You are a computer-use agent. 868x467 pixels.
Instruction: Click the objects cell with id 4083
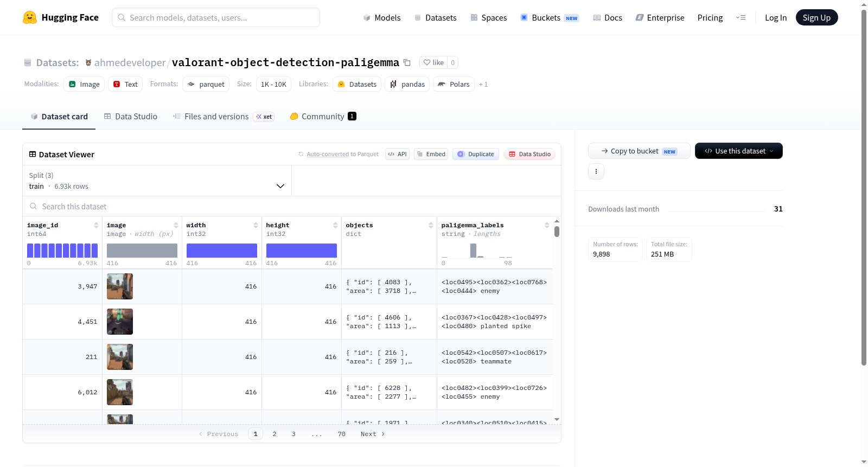[x=389, y=286]
